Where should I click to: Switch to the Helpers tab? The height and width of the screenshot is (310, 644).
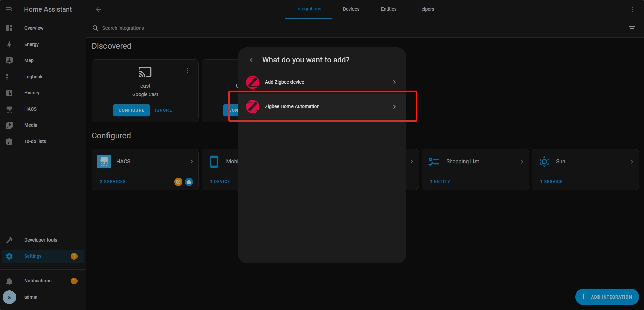pyautogui.click(x=426, y=9)
